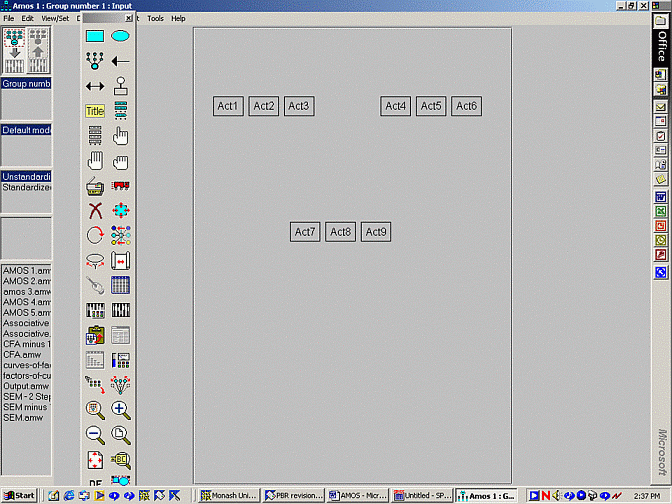Screen dimensions: 672x504
Task: Close the floating tool palette
Action: pos(127,18)
